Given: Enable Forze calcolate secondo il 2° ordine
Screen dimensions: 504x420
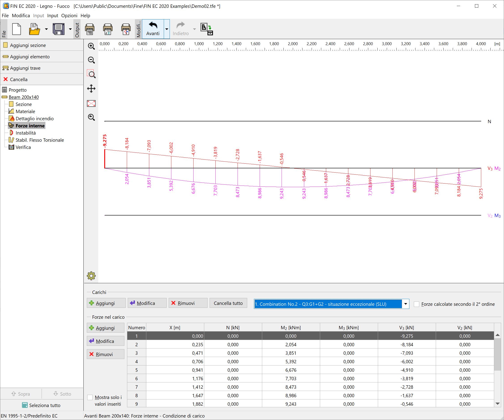Looking at the screenshot, I should (417, 304).
